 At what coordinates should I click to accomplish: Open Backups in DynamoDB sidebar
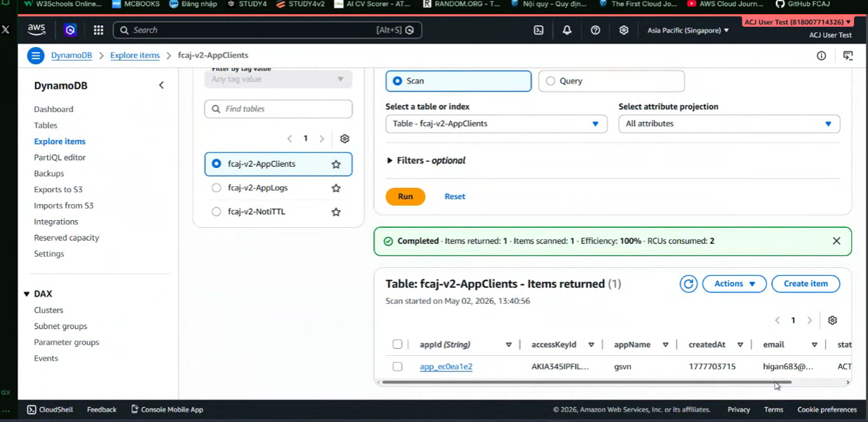[49, 174]
